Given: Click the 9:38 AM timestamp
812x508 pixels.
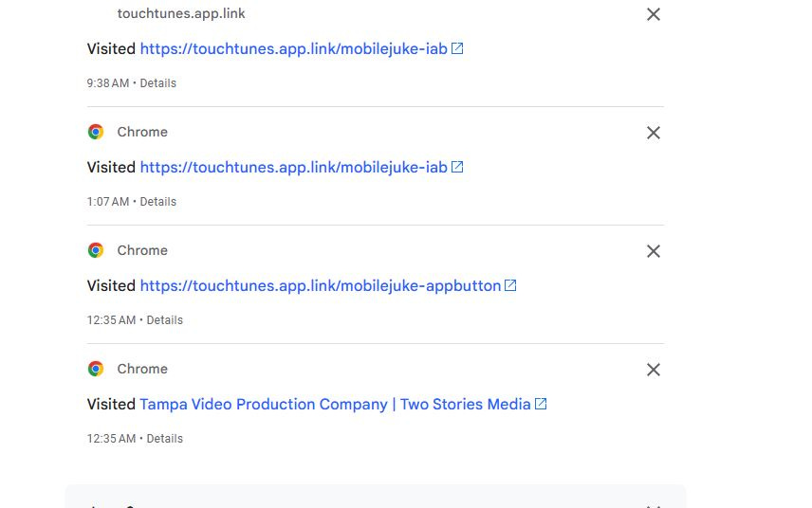Looking at the screenshot, I should tap(108, 83).
